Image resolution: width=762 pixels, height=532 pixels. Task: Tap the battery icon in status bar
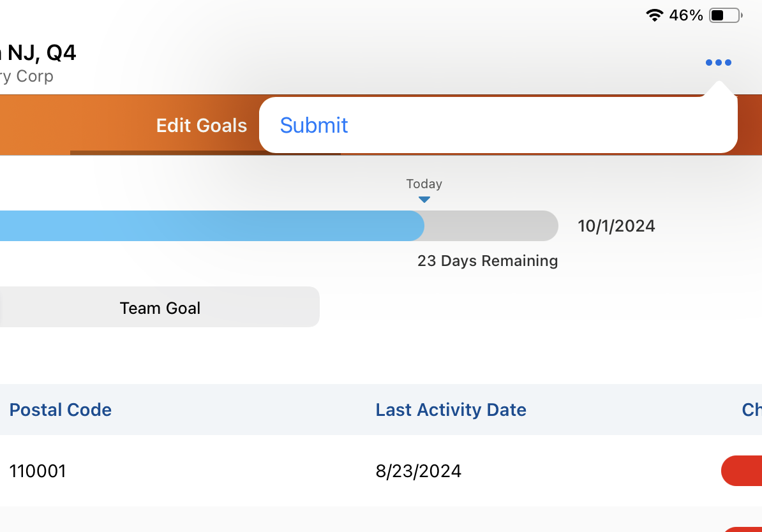[725, 15]
